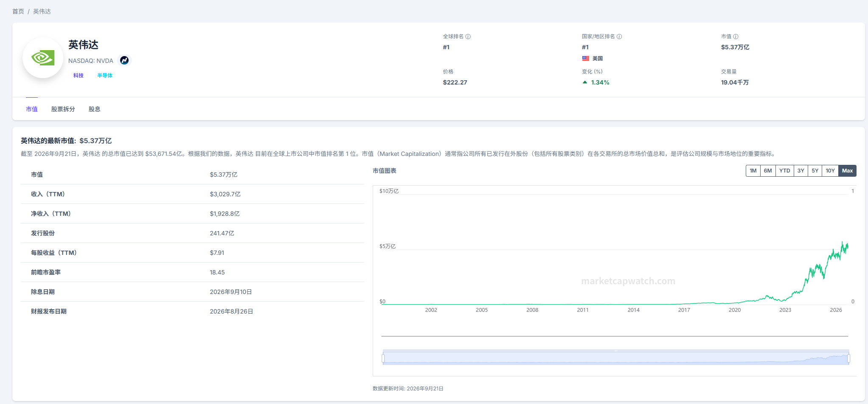Click the 英伟达 breadcrumb item

42,11
